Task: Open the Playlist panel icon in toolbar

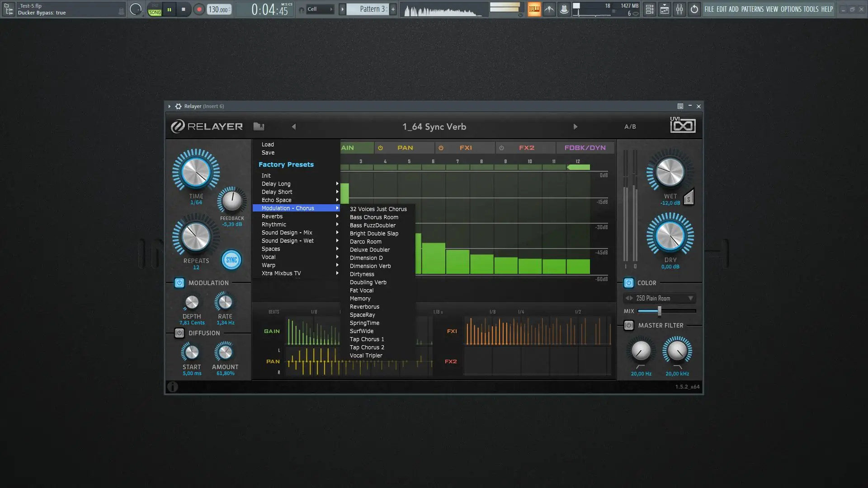Action: tap(665, 9)
